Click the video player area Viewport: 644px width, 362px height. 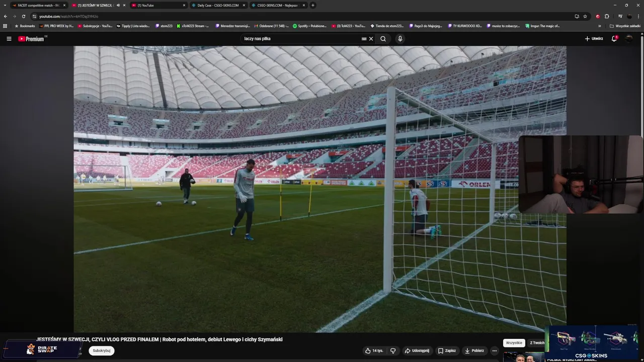coord(320,189)
